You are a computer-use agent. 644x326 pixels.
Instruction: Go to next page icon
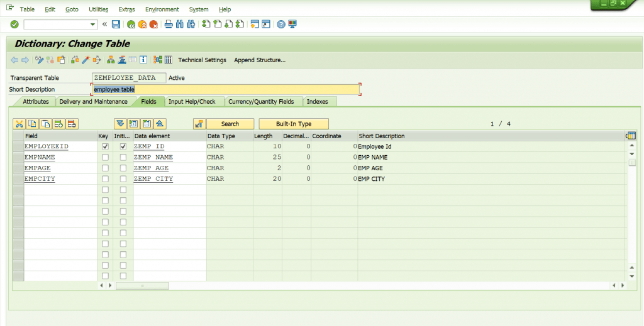coord(229,24)
